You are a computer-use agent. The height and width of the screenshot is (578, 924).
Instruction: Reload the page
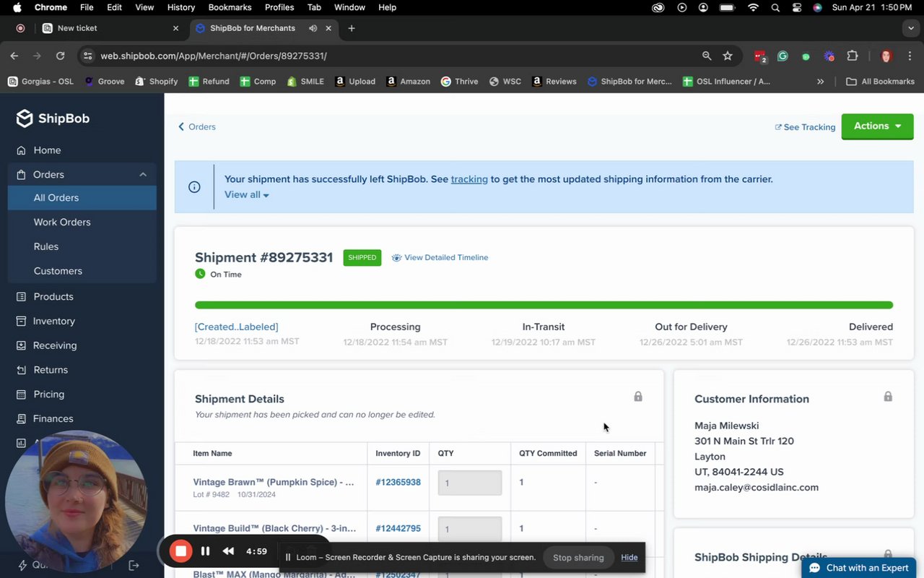point(61,56)
